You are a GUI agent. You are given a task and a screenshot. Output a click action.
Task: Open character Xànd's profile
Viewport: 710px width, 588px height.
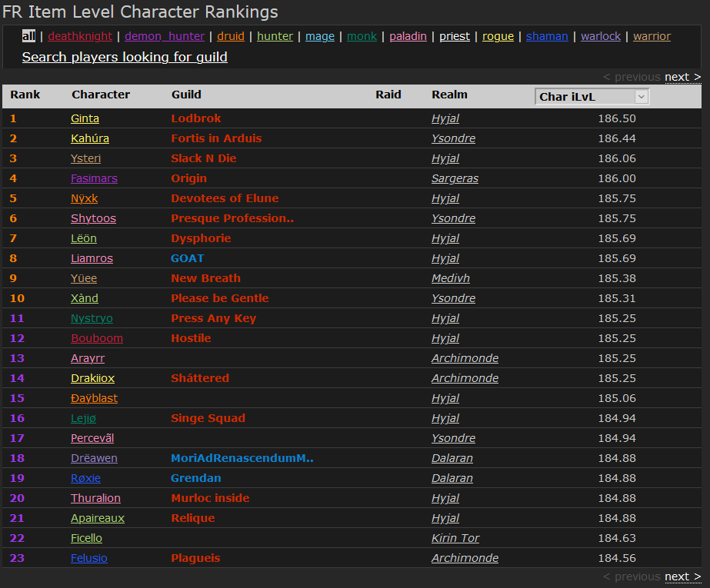85,298
